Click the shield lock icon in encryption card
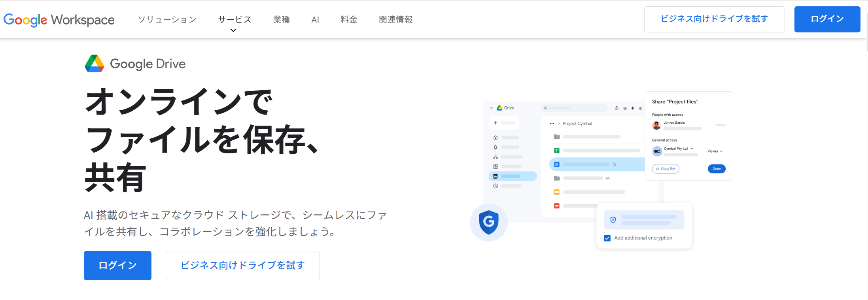This screenshot has height=300, width=868. [x=613, y=220]
